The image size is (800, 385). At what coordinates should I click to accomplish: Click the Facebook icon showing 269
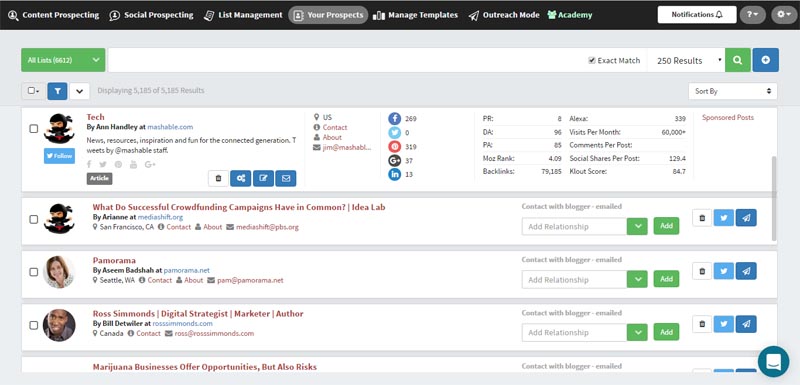[394, 119]
